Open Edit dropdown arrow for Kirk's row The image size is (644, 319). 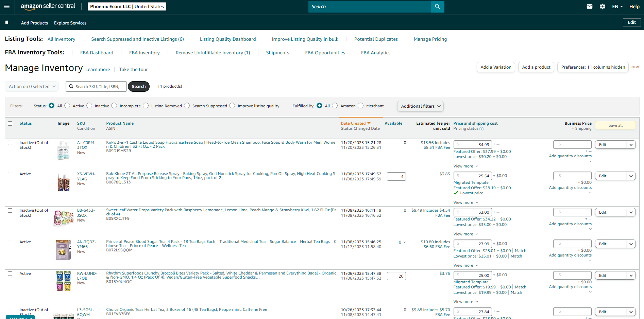(631, 145)
